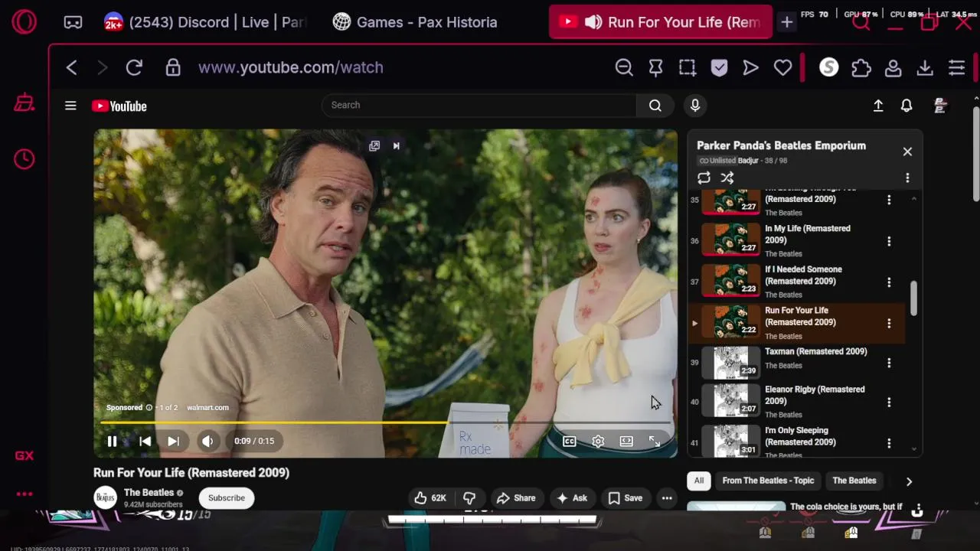Take a snapshot with the capture icon

click(x=688, y=67)
